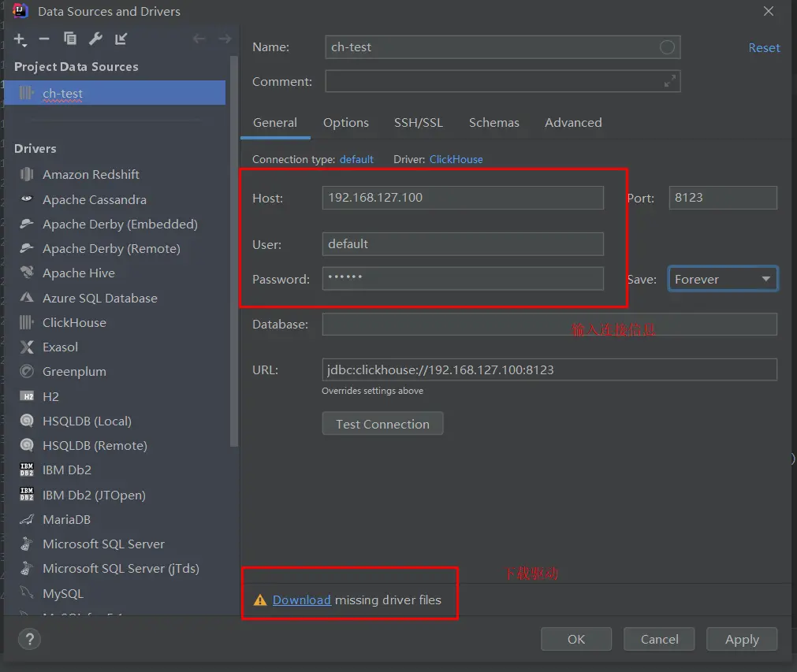Click the HSQLDB (Local) driver icon
This screenshot has height=672, width=797.
coord(27,421)
